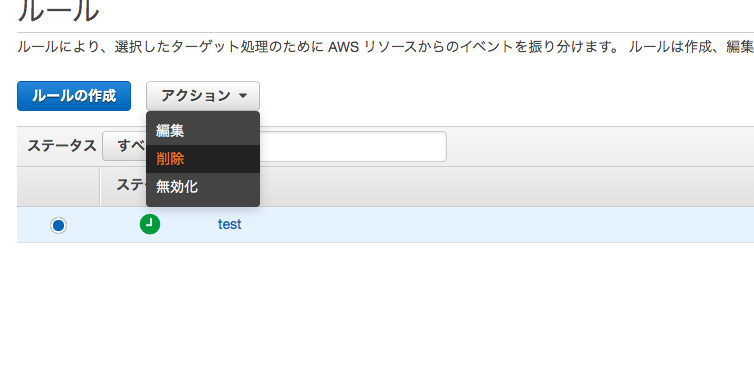Focus the rule search input field

[x=353, y=146]
